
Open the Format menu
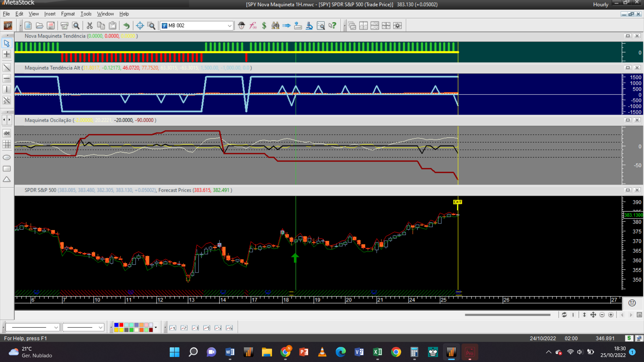[x=68, y=14]
